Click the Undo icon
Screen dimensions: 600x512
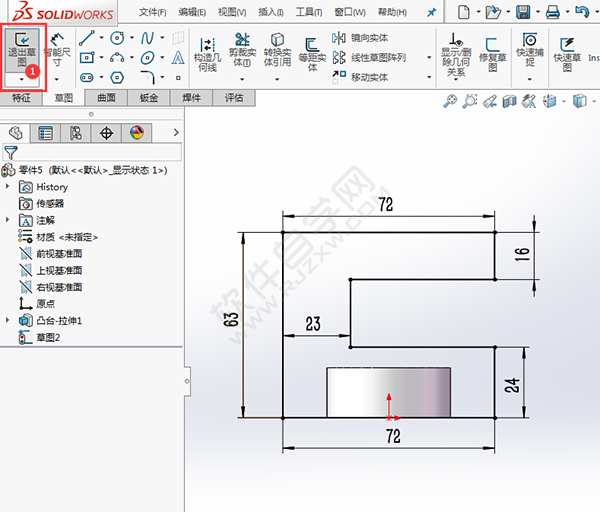[582, 12]
